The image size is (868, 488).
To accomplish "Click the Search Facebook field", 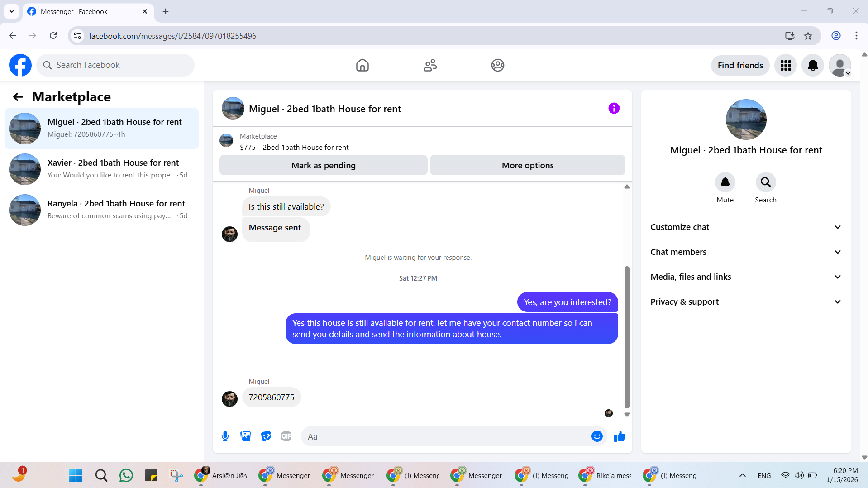I will 115,65.
